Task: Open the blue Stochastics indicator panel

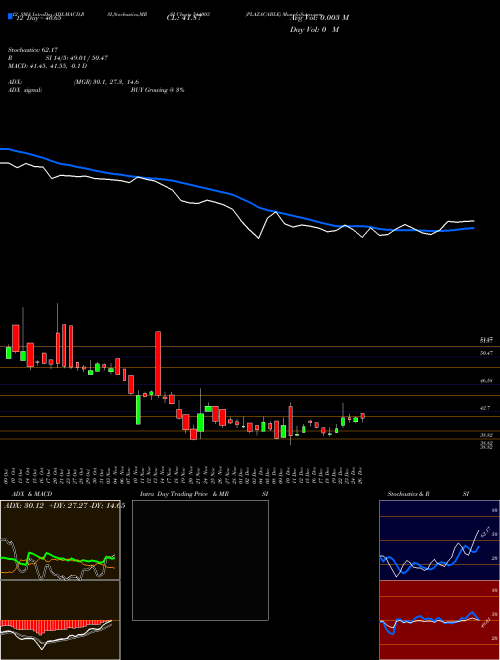Action: (x=439, y=540)
